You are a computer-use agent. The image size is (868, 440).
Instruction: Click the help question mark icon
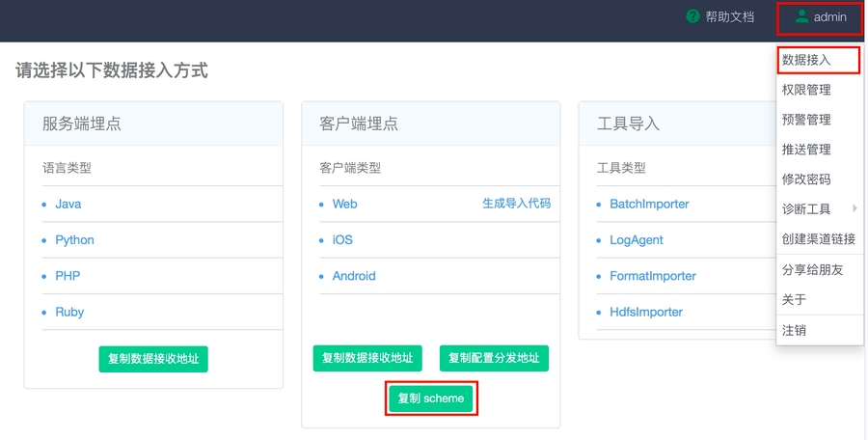pos(692,16)
